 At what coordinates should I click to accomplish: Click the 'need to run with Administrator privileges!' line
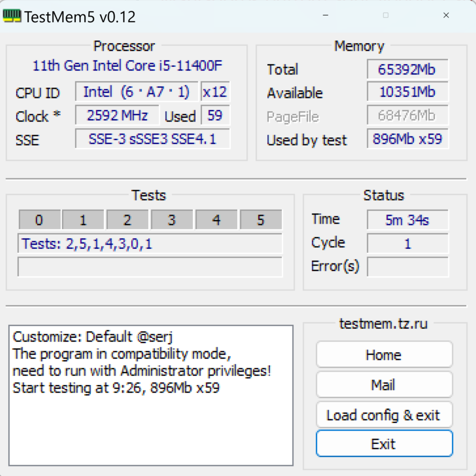[142, 371]
